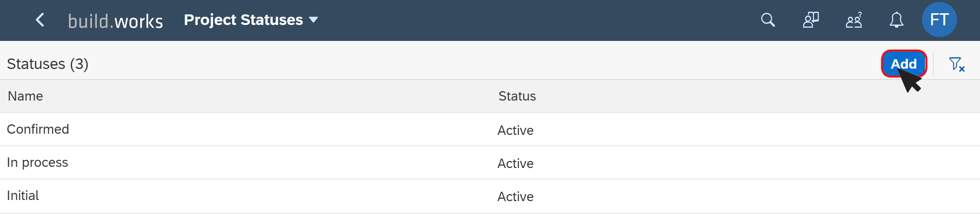The image size is (980, 214).
Task: Open search with the magnifier icon
Action: coord(768,20)
